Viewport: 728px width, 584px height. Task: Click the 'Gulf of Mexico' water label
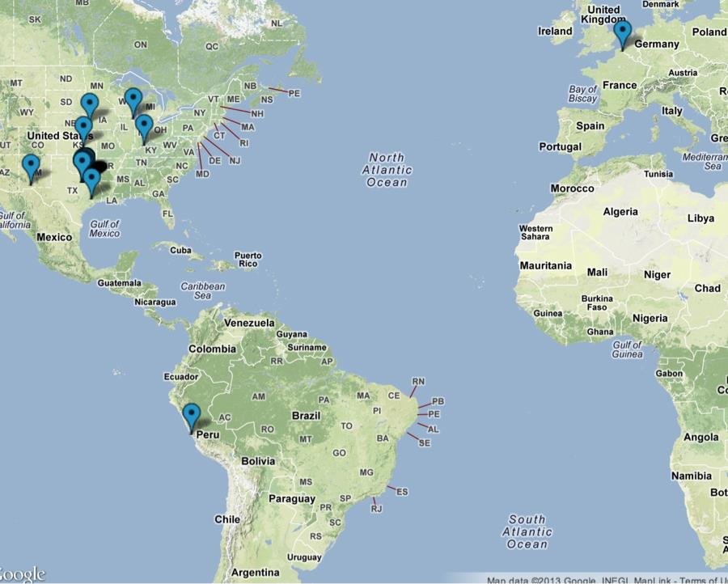[x=104, y=228]
